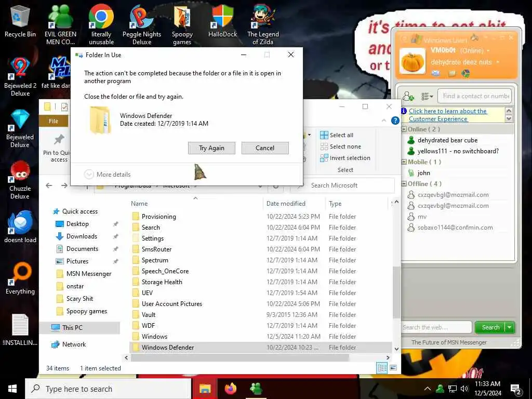Collapse the Online contacts group
The image size is (532, 399).
tap(404, 129)
